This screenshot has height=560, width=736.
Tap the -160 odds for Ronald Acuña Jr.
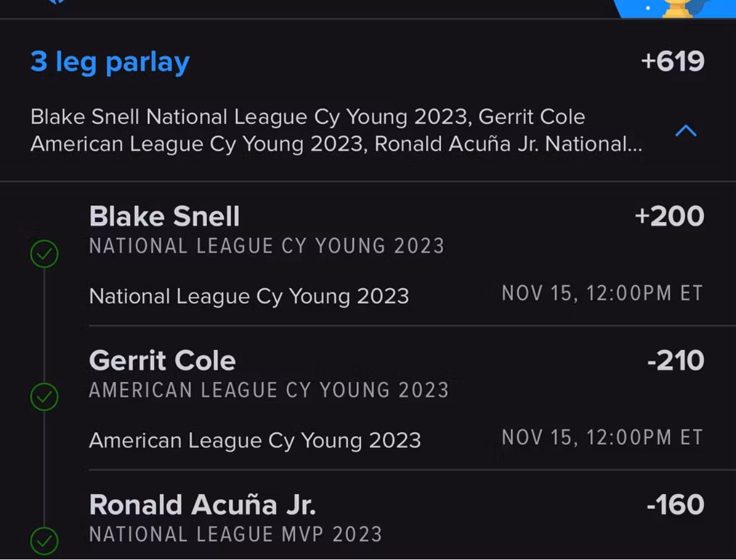point(675,505)
